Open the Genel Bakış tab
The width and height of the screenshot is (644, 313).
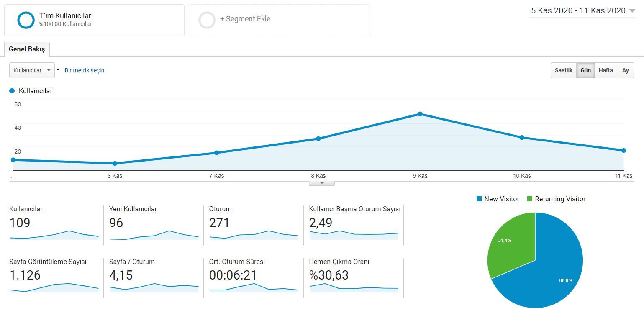click(x=27, y=49)
